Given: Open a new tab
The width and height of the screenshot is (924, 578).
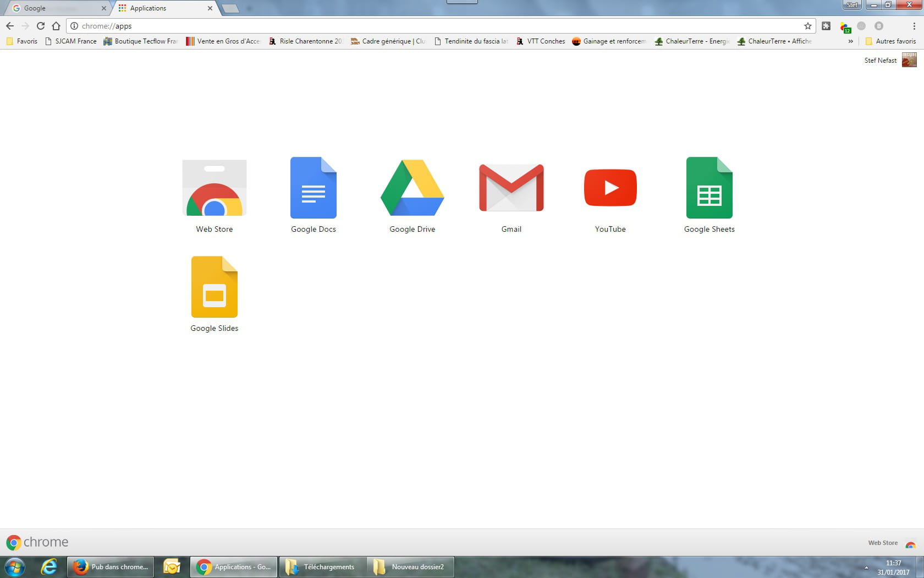Looking at the screenshot, I should click(230, 8).
